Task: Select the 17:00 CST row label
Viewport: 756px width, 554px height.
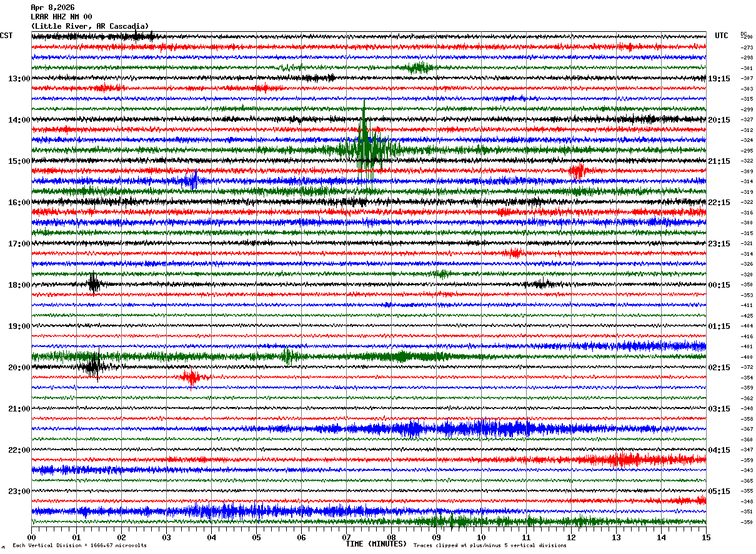Action: coord(19,244)
